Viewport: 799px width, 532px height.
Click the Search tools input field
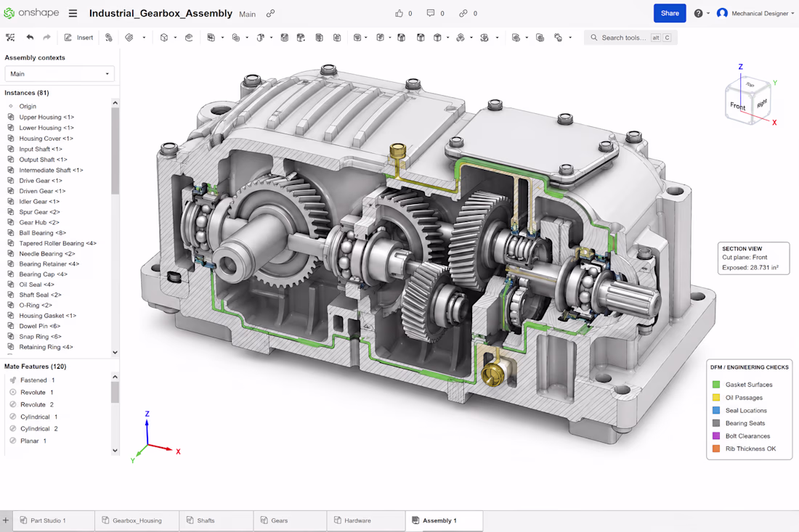pyautogui.click(x=630, y=37)
